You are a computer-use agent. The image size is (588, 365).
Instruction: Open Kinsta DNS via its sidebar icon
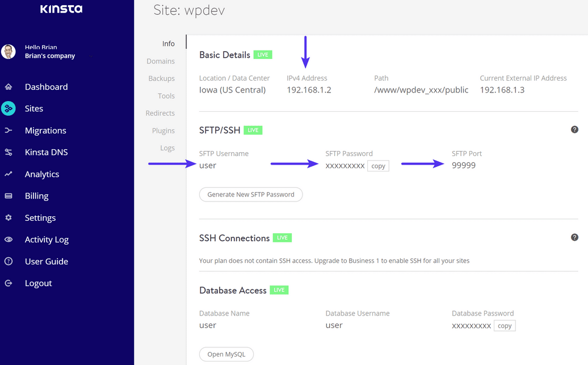pos(9,152)
